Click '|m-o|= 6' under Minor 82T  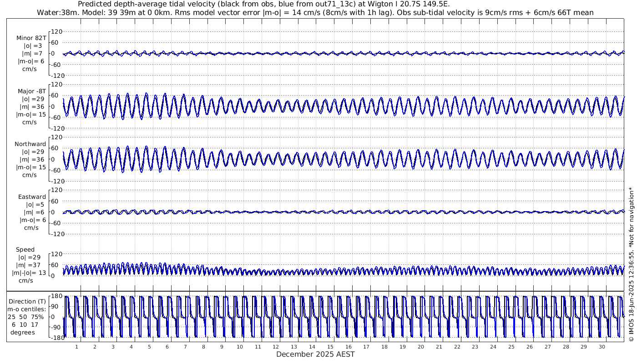[31, 61]
